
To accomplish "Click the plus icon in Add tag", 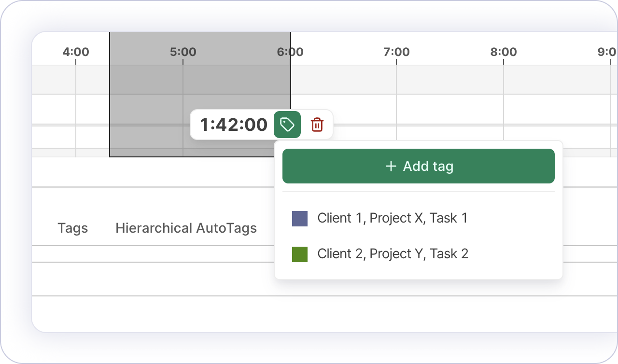I will pos(391,166).
